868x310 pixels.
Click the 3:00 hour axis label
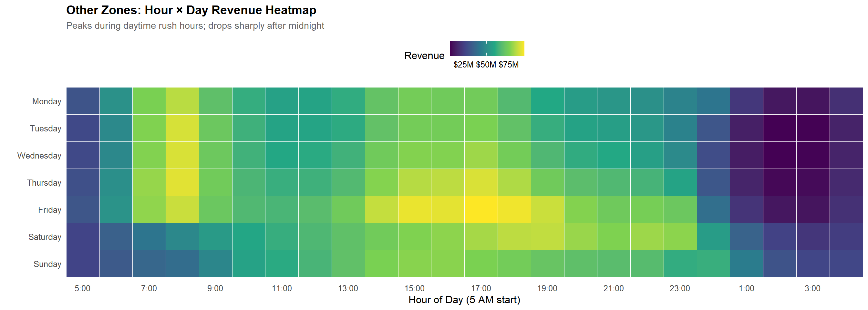(x=812, y=288)
